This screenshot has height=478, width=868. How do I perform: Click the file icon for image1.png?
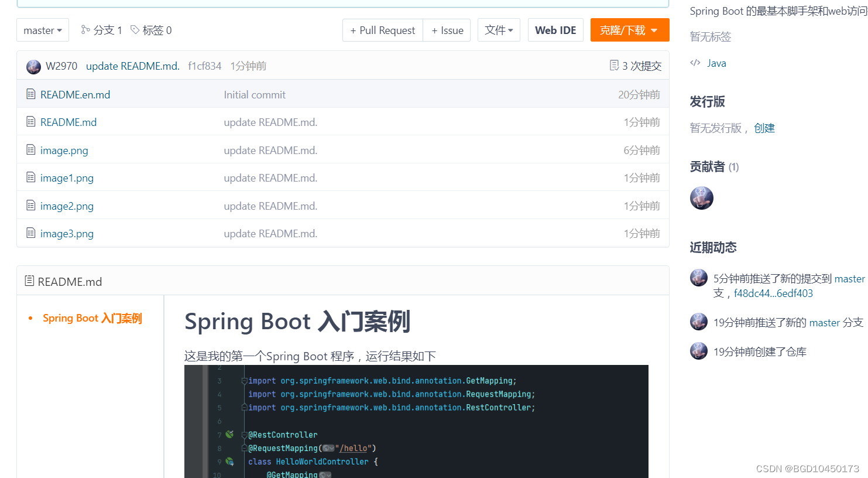31,177
